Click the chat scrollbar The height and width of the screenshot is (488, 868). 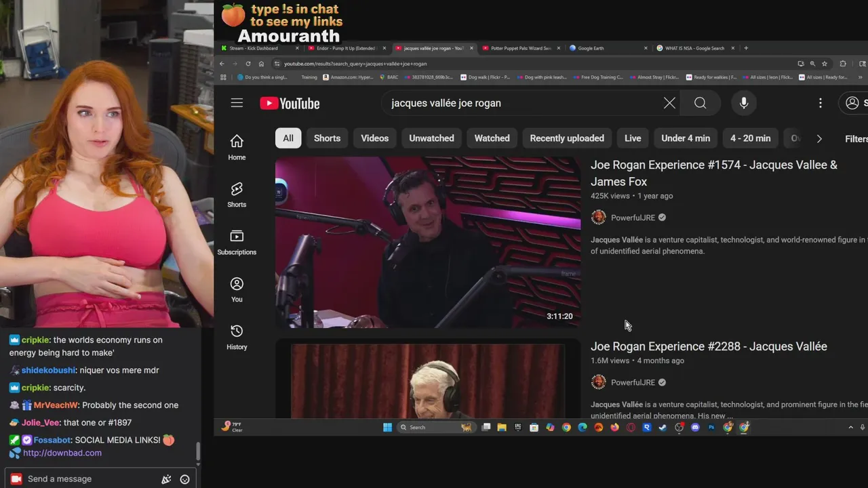tap(198, 452)
